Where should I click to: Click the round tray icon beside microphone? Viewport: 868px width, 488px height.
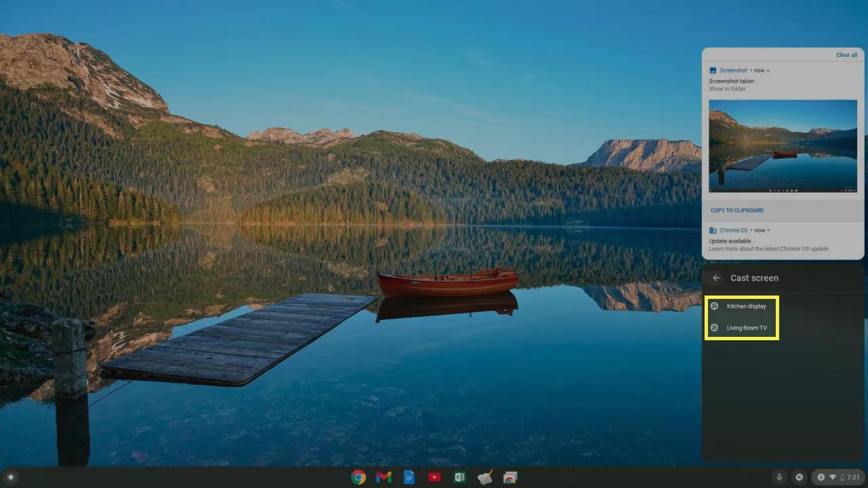(800, 477)
